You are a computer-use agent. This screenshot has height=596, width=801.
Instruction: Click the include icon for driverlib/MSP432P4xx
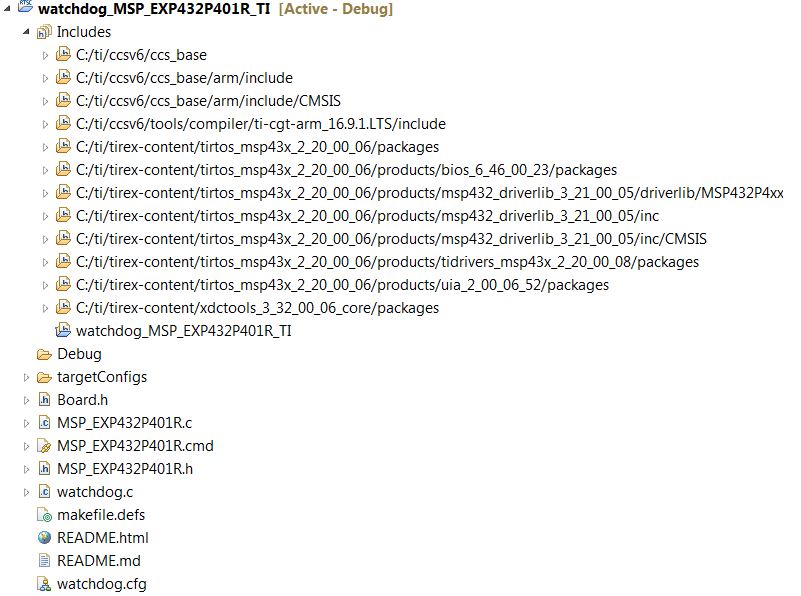pos(63,192)
